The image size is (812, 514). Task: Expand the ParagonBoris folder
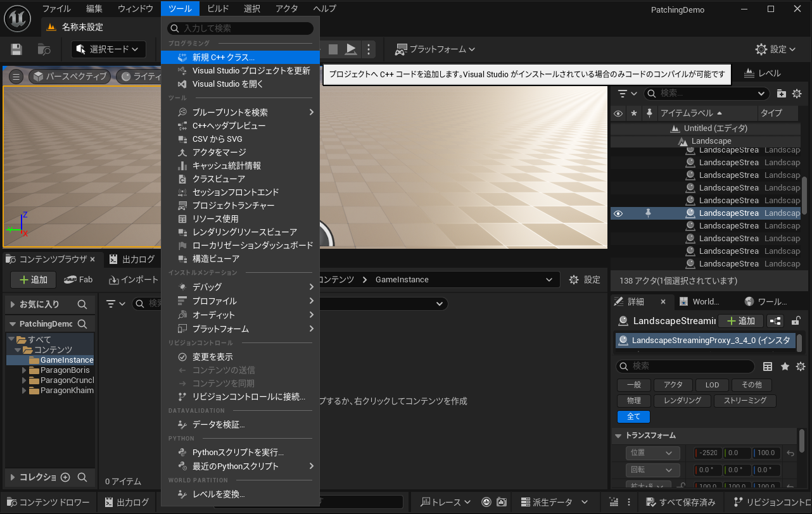point(24,370)
